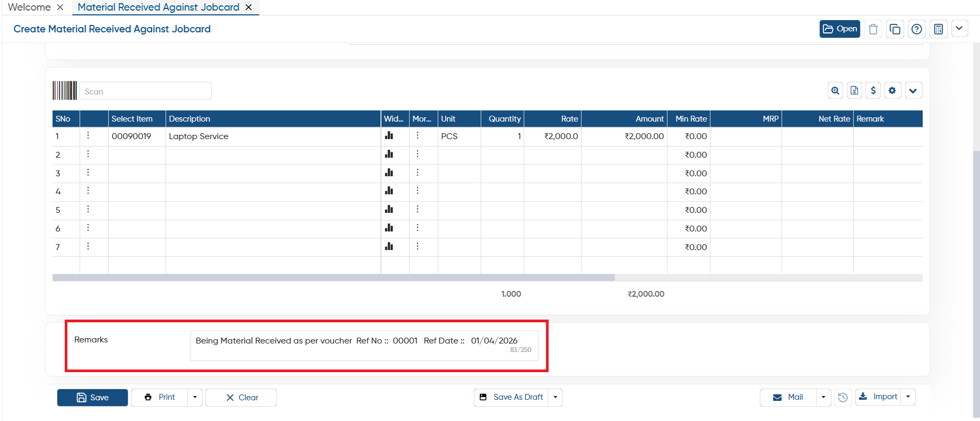The image size is (980, 421).
Task: Expand the chevron dropdown above grid
Action: pos(913,91)
